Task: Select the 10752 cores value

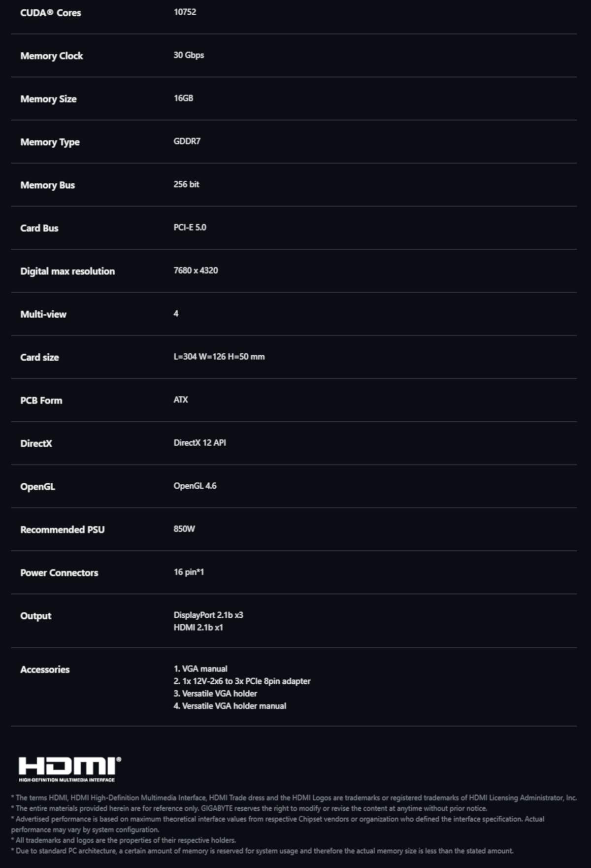Action: pyautogui.click(x=185, y=12)
